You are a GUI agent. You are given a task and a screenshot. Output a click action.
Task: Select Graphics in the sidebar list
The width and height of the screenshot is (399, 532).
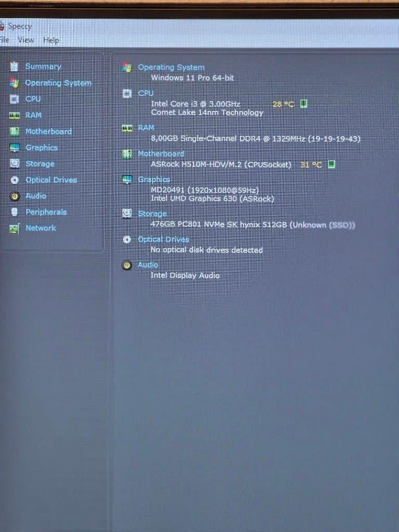coord(42,148)
